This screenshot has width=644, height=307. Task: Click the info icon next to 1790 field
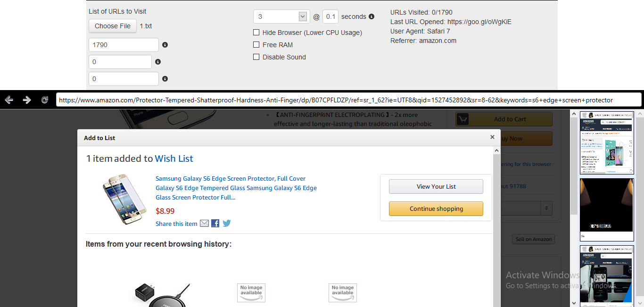pyautogui.click(x=165, y=45)
